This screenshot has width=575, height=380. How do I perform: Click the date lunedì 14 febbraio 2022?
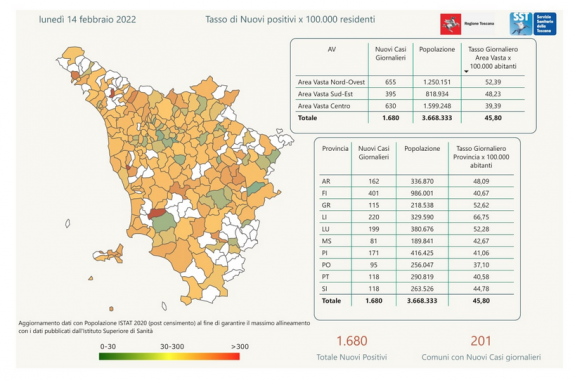coord(87,19)
